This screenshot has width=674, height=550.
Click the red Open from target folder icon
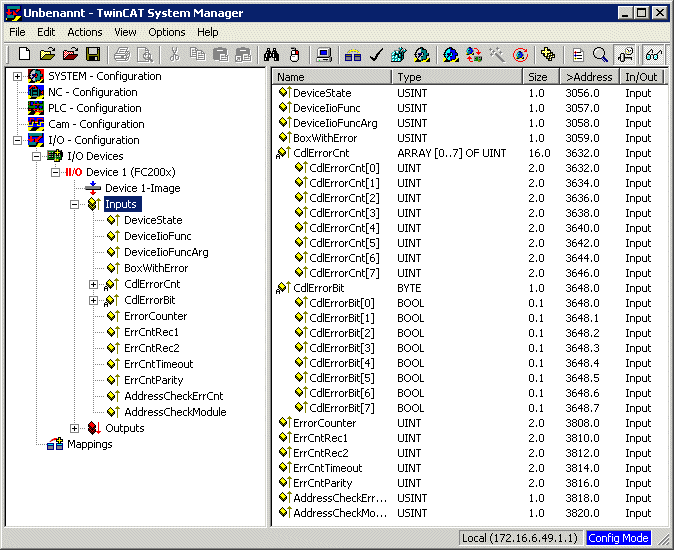pyautogui.click(x=70, y=55)
